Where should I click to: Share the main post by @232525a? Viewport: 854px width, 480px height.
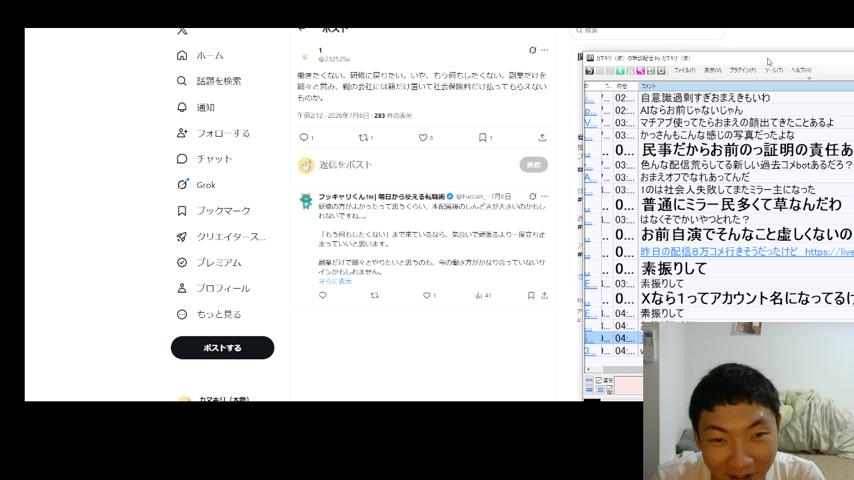click(x=542, y=137)
